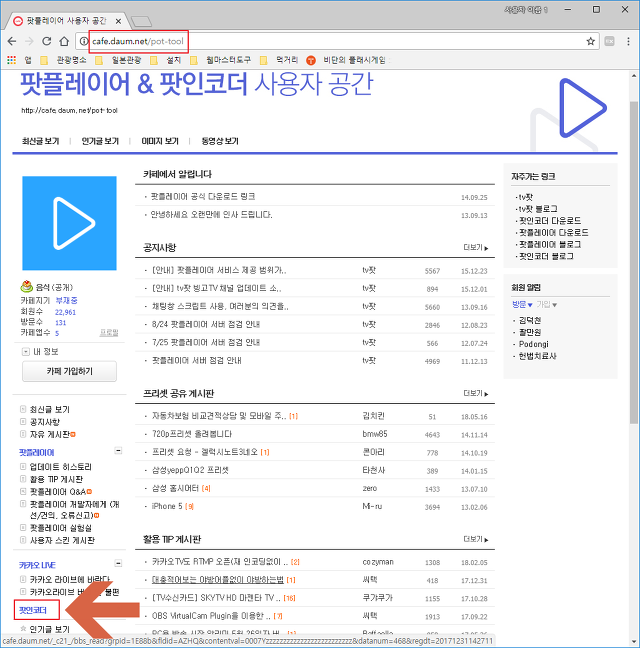Bookmark this page with star icon
Viewport: 640px width, 648px height.
(x=591, y=41)
